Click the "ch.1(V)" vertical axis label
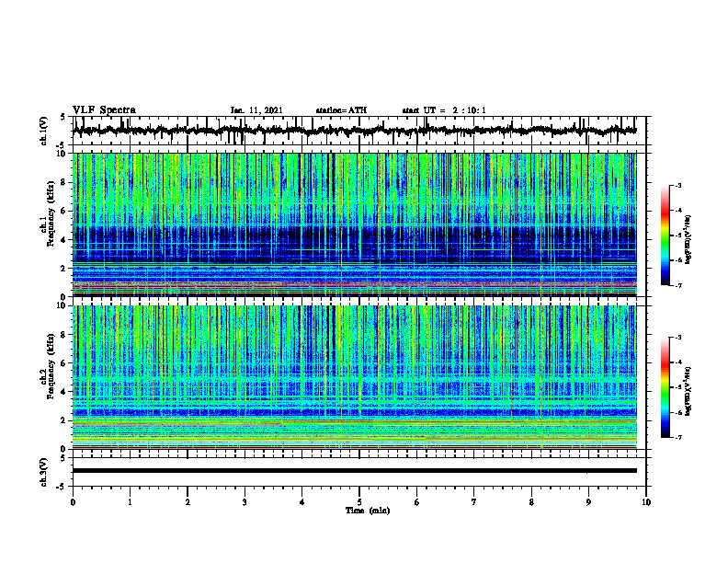The image size is (728, 563). coord(44,131)
